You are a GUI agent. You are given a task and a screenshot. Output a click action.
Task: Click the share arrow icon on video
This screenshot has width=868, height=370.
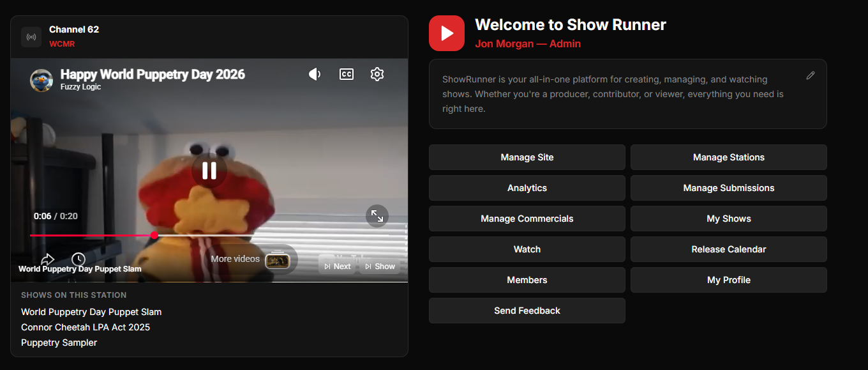[x=47, y=259]
